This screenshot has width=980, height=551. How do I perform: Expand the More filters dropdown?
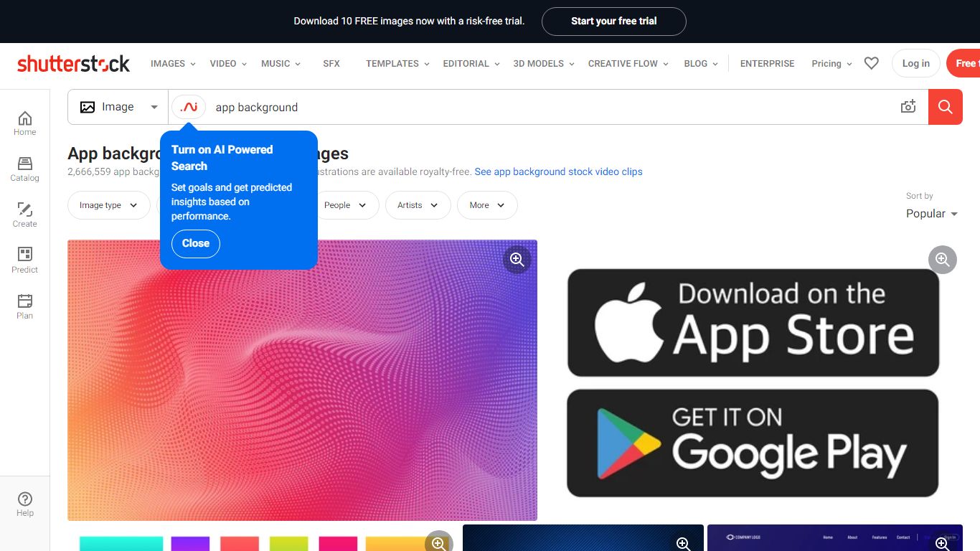(x=487, y=205)
